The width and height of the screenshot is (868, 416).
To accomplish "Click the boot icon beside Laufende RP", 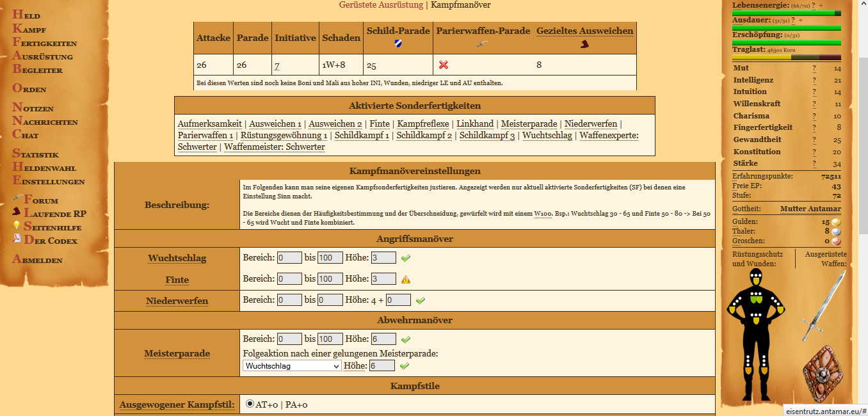I will [x=17, y=212].
